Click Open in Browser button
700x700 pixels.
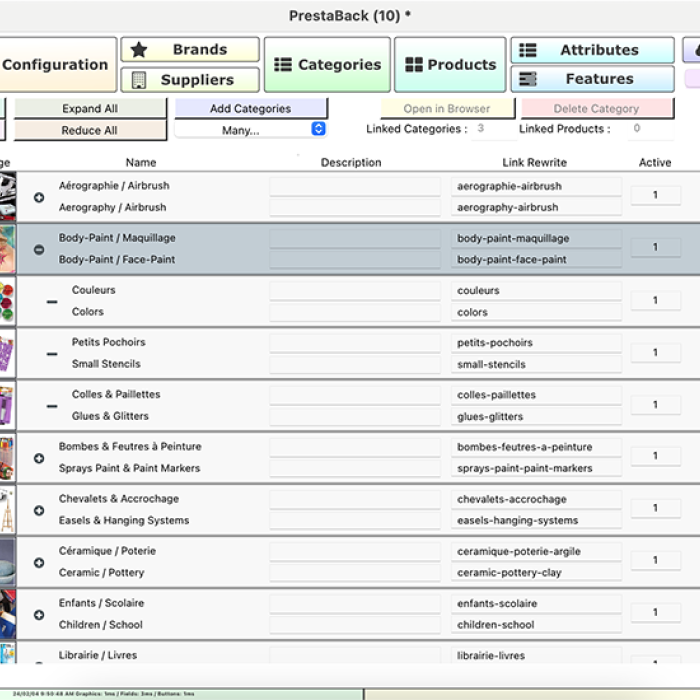coord(447,108)
